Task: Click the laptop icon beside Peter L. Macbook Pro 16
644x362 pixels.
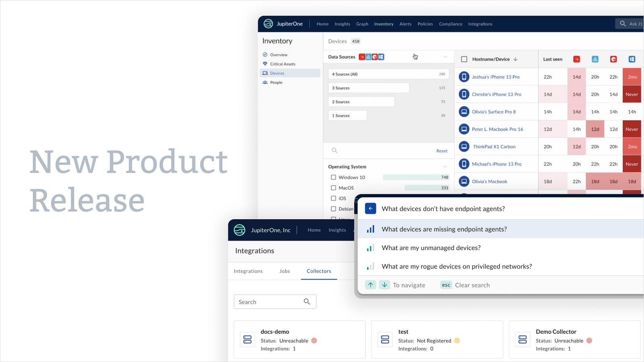Action: click(464, 129)
